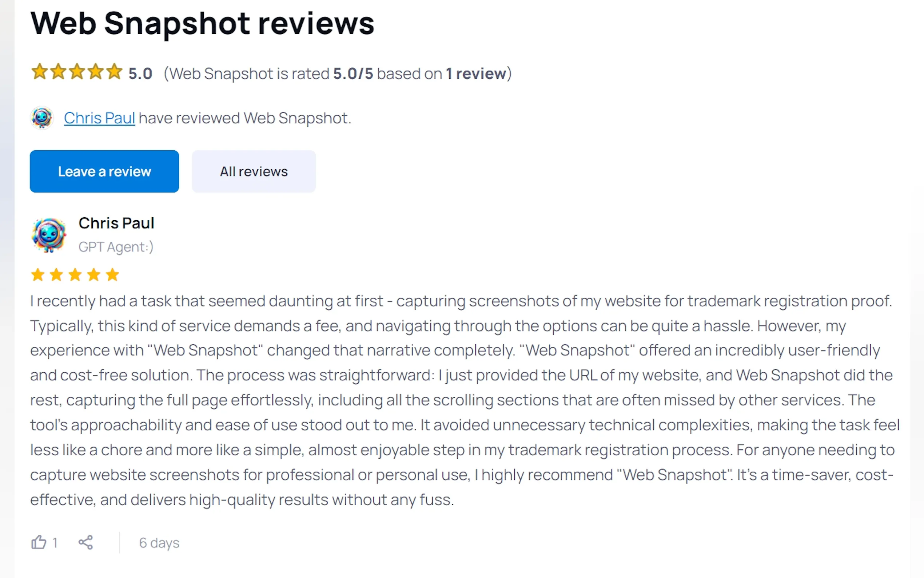Click the GPT Agent:) subtitle
Image resolution: width=924 pixels, height=578 pixels.
[116, 247]
